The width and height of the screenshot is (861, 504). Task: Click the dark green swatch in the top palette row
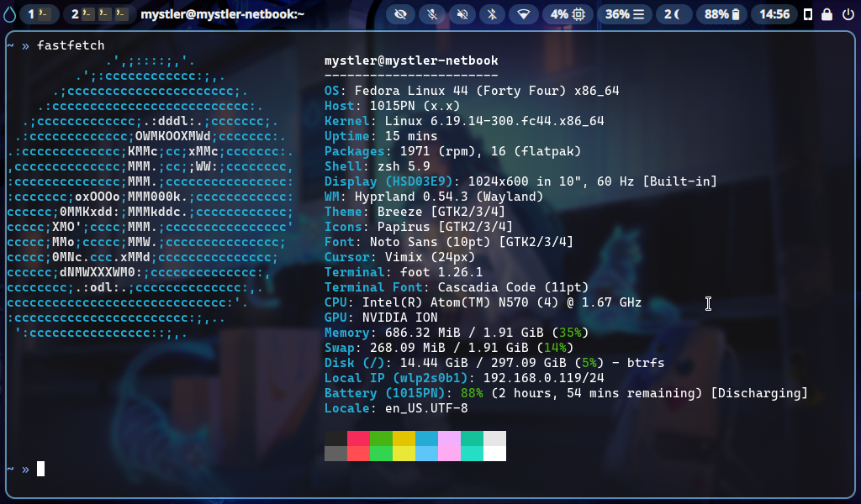pos(381,438)
